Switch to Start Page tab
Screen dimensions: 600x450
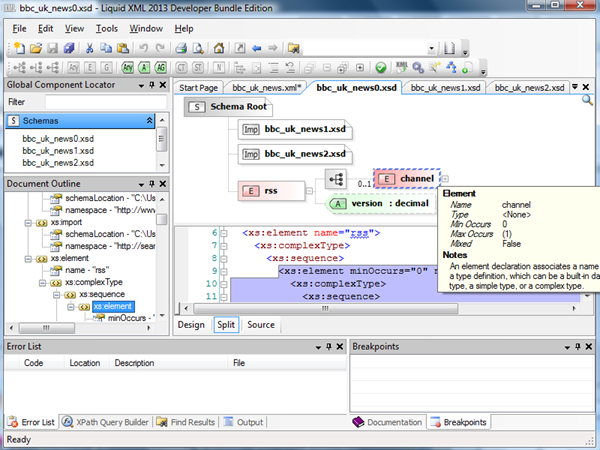[x=198, y=88]
